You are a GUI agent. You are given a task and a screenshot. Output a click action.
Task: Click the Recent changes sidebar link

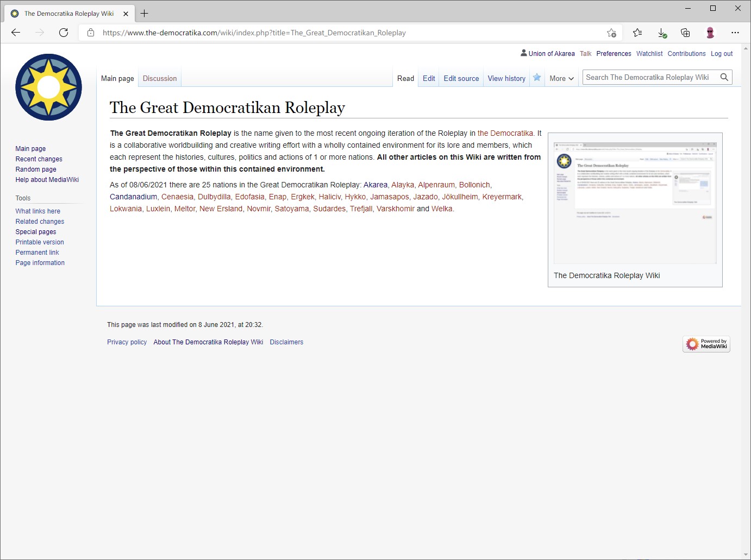point(39,159)
